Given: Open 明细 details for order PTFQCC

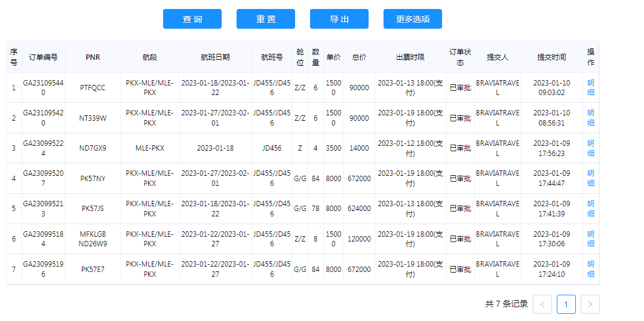Looking at the screenshot, I should click(x=590, y=87).
